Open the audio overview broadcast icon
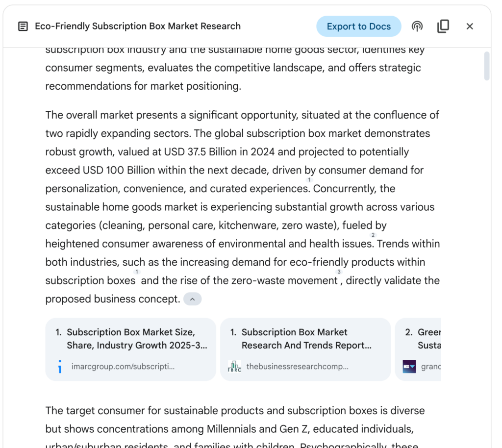502x448 pixels. pos(417,26)
